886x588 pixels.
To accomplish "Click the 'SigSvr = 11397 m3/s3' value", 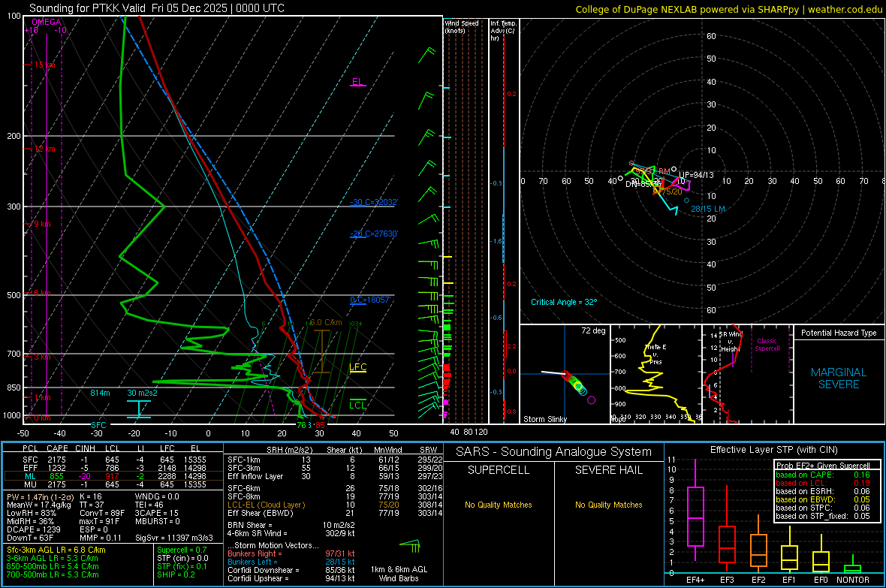I will [x=175, y=538].
